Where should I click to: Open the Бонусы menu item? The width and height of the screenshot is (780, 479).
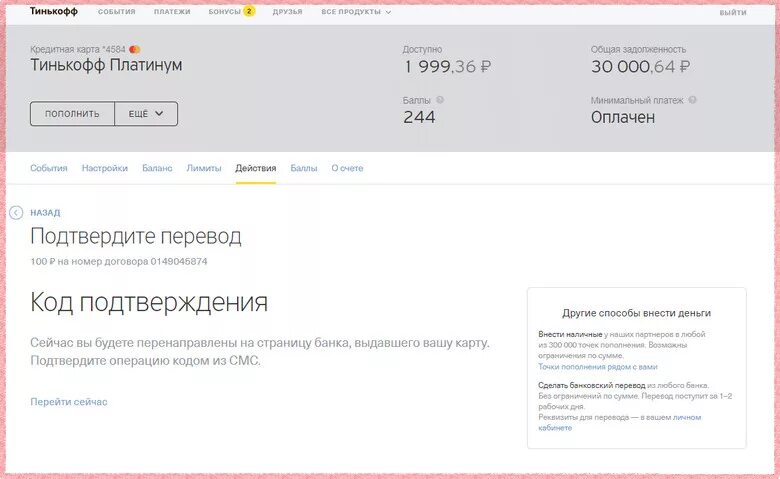pos(224,11)
